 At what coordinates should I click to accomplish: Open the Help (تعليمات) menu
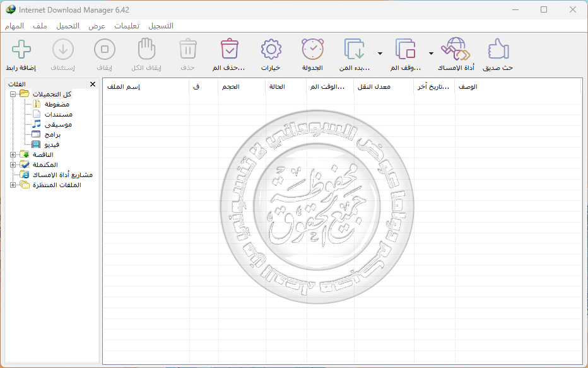[127, 26]
